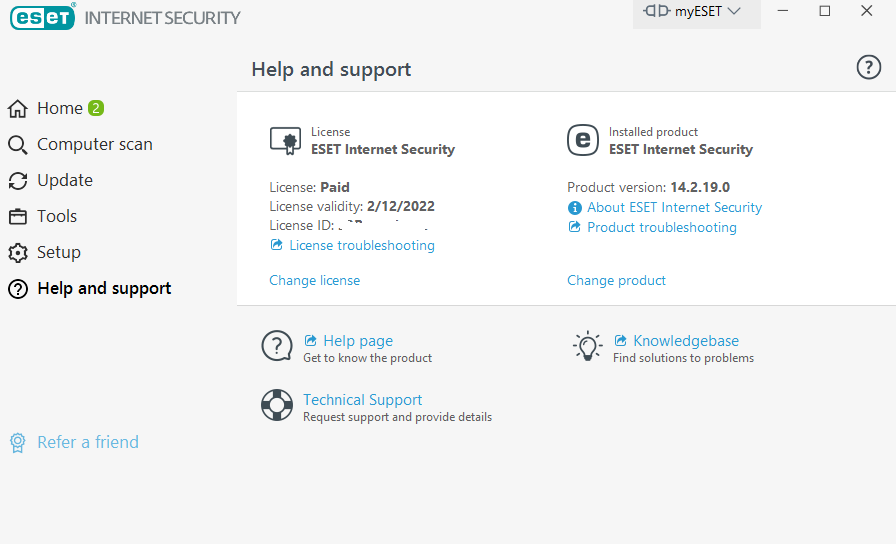Viewport: 896px width, 544px height.
Task: Click Refer a friend link
Action: (x=88, y=442)
